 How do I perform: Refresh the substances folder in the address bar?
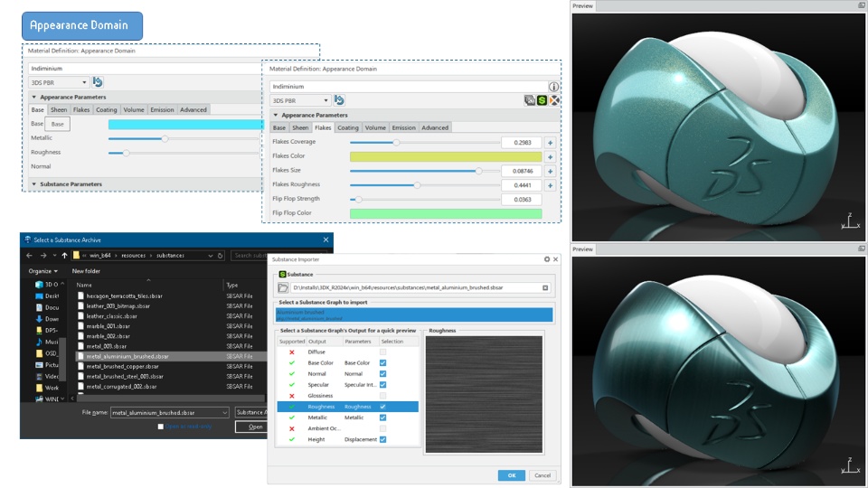[x=221, y=255]
